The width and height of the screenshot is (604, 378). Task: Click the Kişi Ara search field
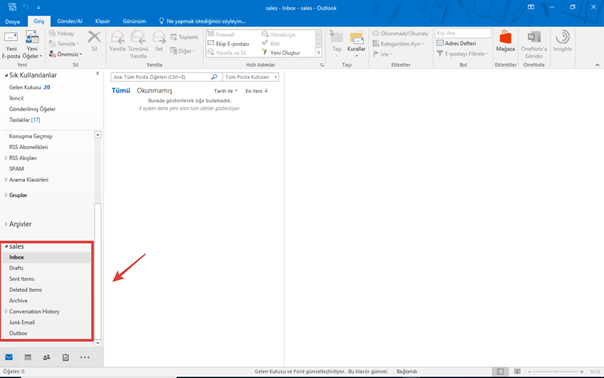coord(463,33)
